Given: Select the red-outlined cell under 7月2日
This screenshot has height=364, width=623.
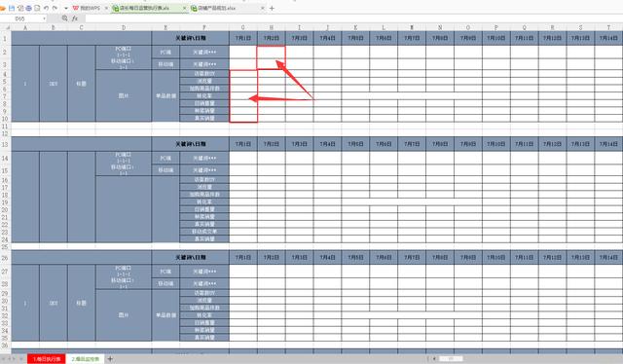Looking at the screenshot, I should (x=271, y=57).
